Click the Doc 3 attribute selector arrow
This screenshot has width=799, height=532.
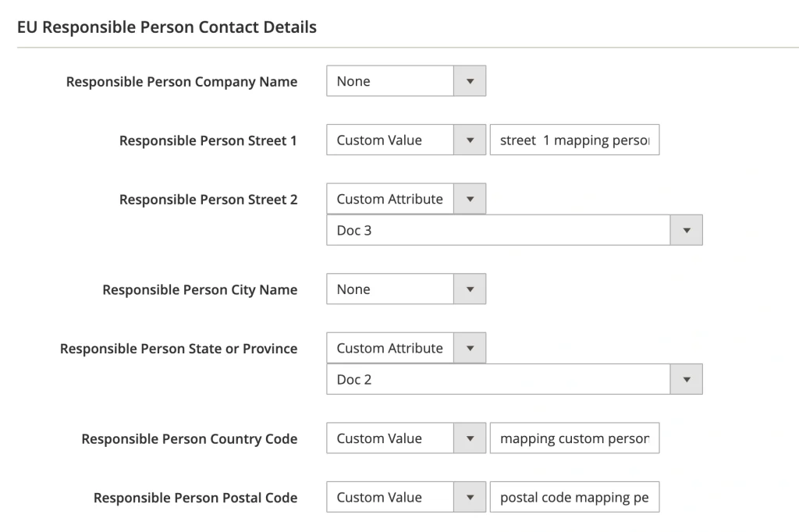point(687,229)
